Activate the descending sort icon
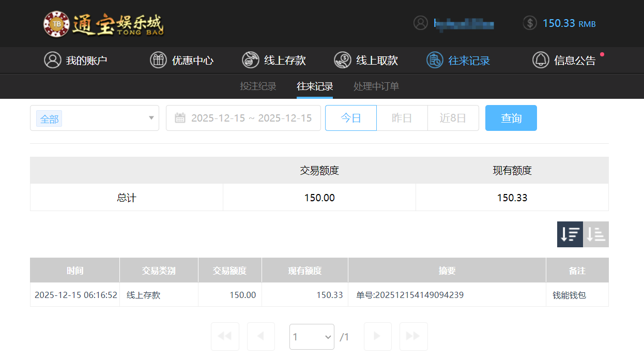644x358 pixels. pos(570,234)
